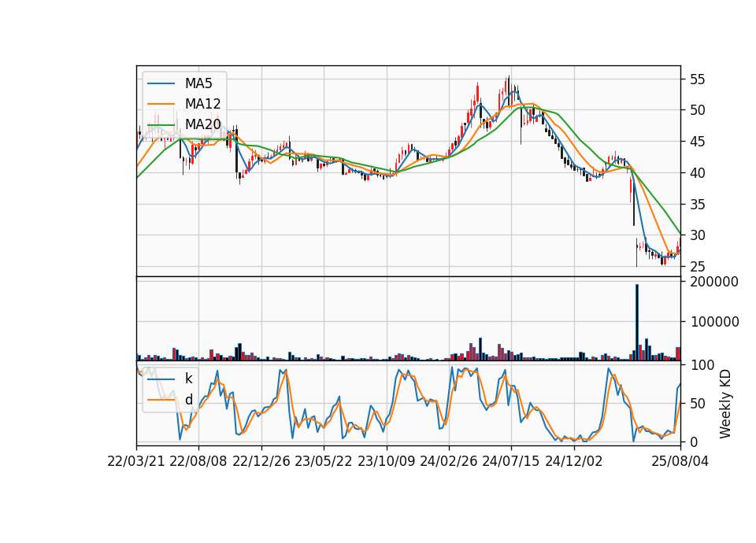Click the 23/10/09 date tick label
The image size is (756, 543).
coord(386,461)
